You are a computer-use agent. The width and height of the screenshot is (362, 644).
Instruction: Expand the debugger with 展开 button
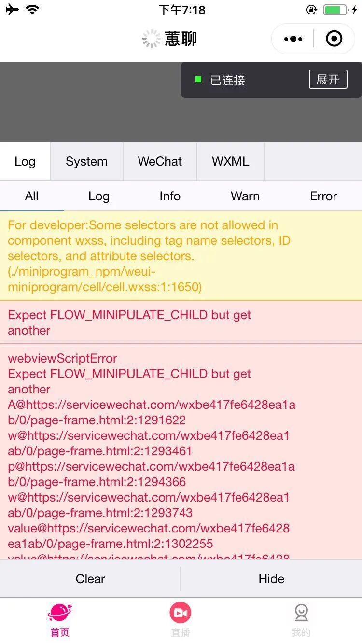click(x=328, y=80)
